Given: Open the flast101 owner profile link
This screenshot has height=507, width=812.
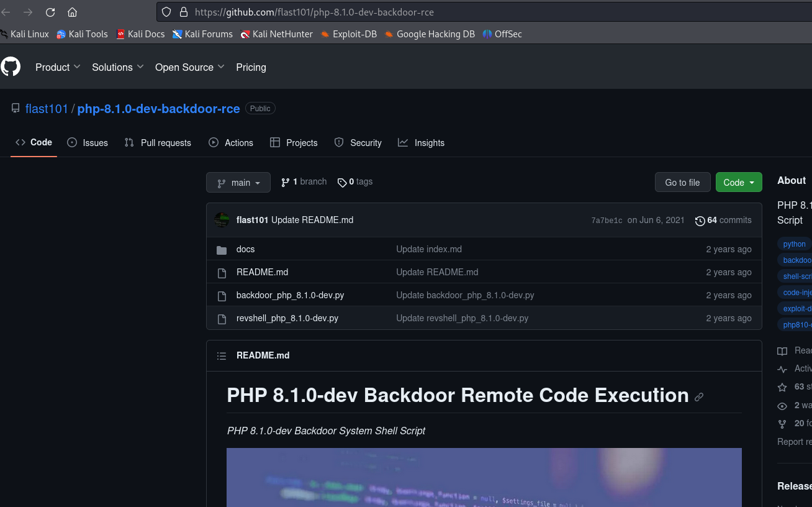Looking at the screenshot, I should pyautogui.click(x=47, y=109).
